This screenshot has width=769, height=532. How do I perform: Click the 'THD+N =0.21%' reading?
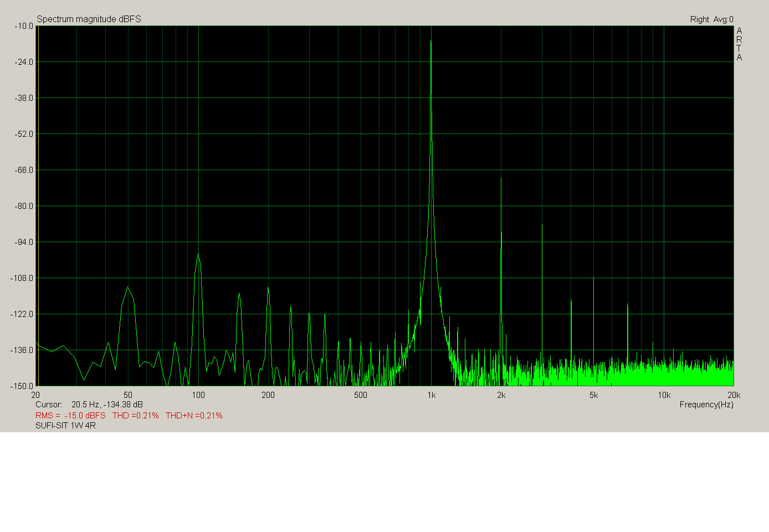click(194, 416)
